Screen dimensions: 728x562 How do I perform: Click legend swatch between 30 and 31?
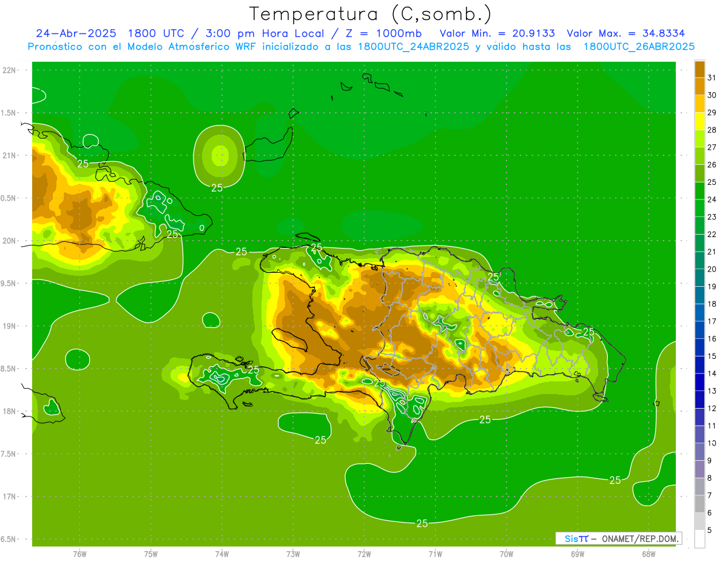699,87
